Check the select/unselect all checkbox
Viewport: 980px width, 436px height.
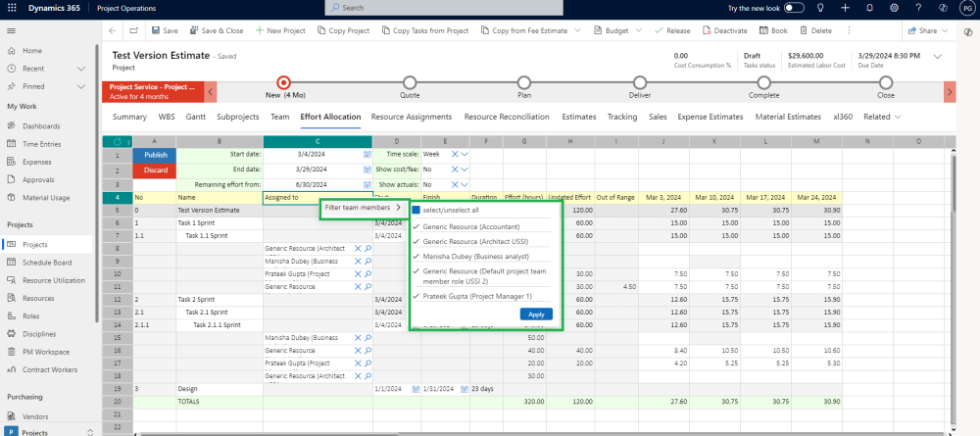pos(416,210)
